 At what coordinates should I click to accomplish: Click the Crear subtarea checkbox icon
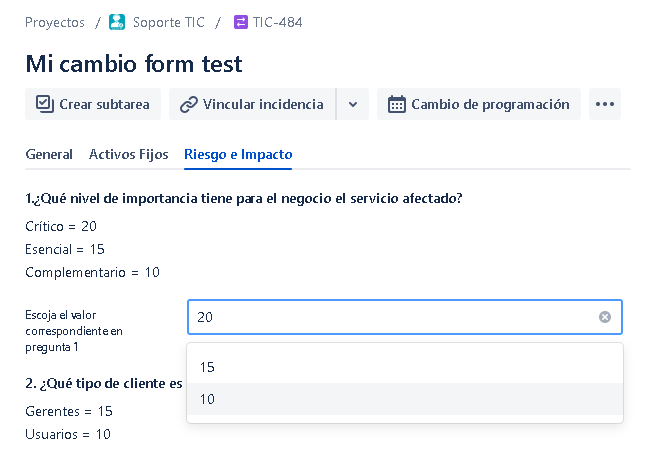coord(44,104)
